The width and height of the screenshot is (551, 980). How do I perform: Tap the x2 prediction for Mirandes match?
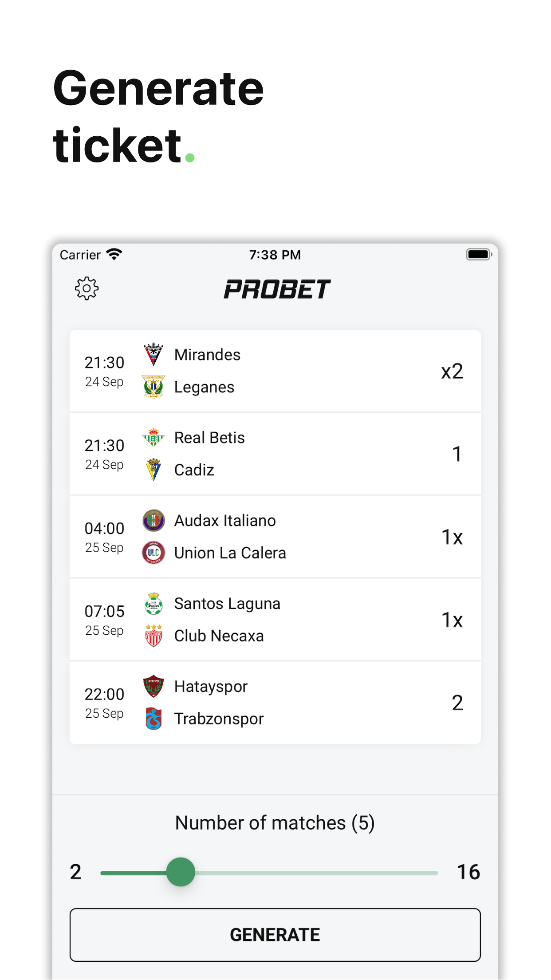pos(452,371)
